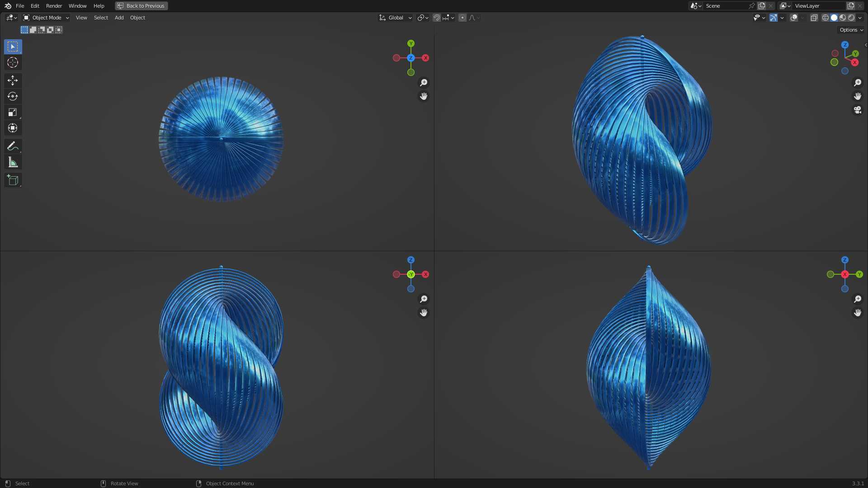Click zoom magnifier in front-view viewport
Image resolution: width=868 pixels, height=488 pixels.
tap(424, 299)
